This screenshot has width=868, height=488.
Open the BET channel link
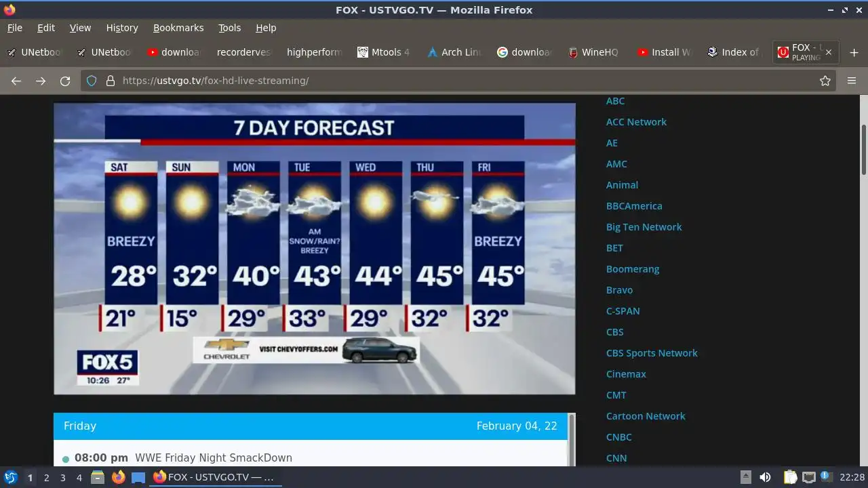coord(614,248)
